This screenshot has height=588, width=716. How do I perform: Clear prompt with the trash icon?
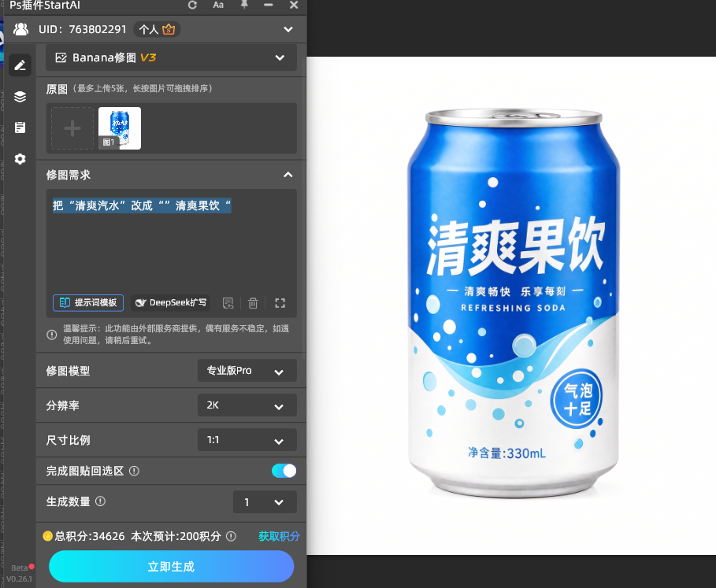(x=253, y=303)
